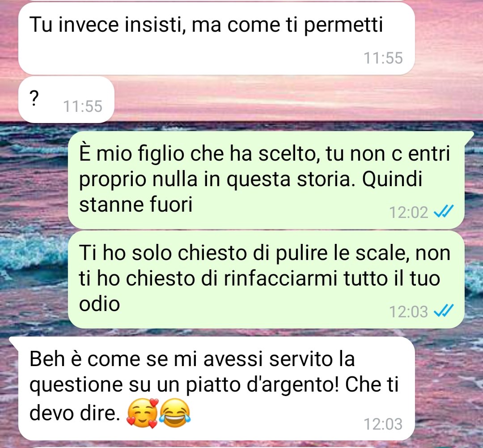Tap the 12:02 timestamp on the green bubble
The height and width of the screenshot is (448, 483).
click(x=408, y=212)
